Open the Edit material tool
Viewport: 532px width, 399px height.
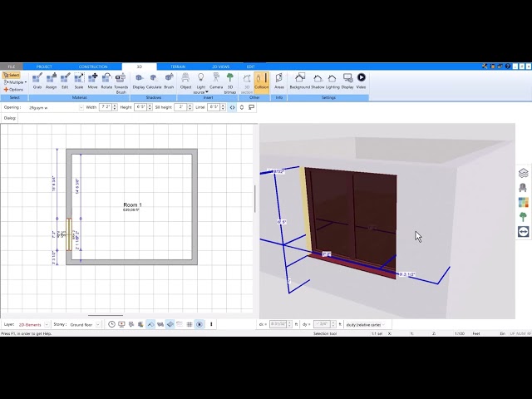(x=65, y=81)
